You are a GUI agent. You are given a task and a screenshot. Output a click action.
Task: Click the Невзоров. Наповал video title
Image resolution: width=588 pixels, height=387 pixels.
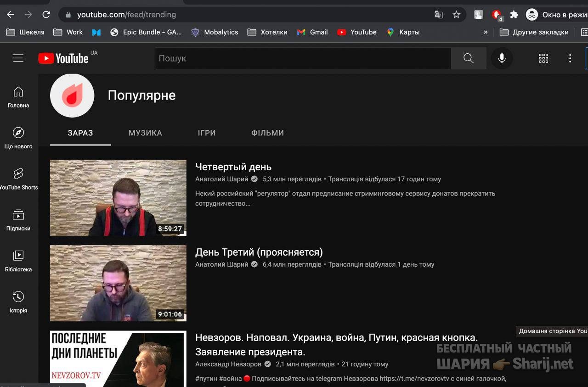tap(336, 345)
